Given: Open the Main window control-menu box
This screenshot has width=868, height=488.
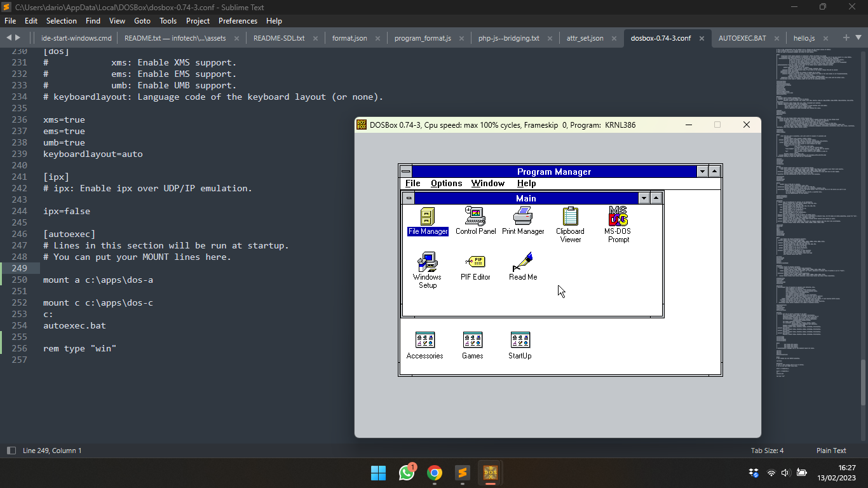Looking at the screenshot, I should click(409, 198).
